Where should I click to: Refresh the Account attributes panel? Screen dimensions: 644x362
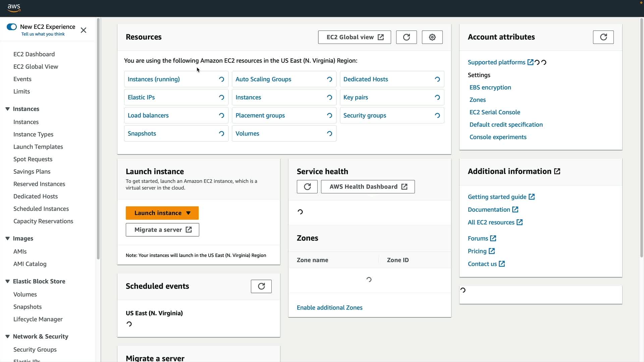pos(603,37)
